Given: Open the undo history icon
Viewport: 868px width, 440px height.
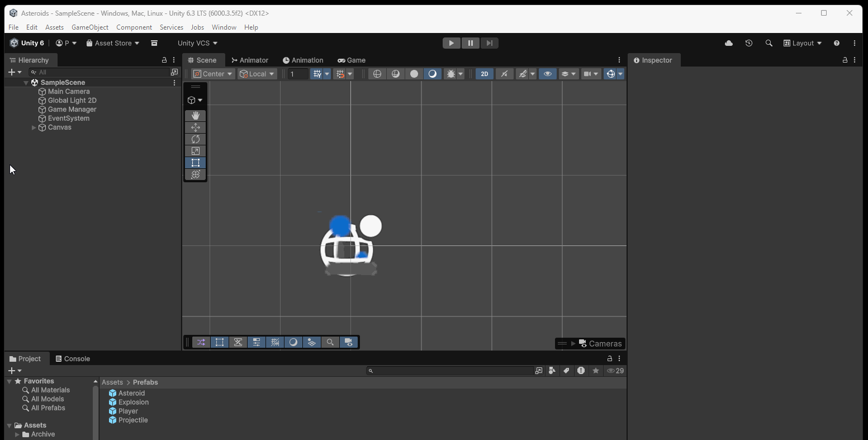Looking at the screenshot, I should (749, 43).
